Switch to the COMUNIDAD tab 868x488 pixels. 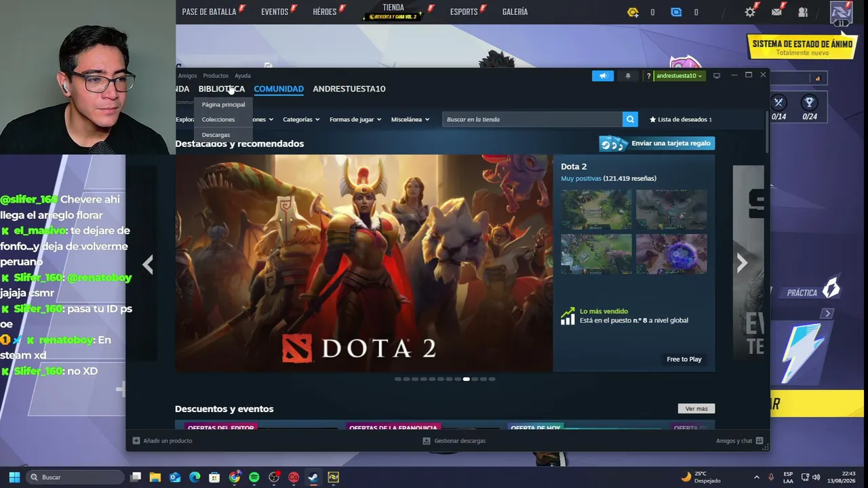(x=279, y=89)
